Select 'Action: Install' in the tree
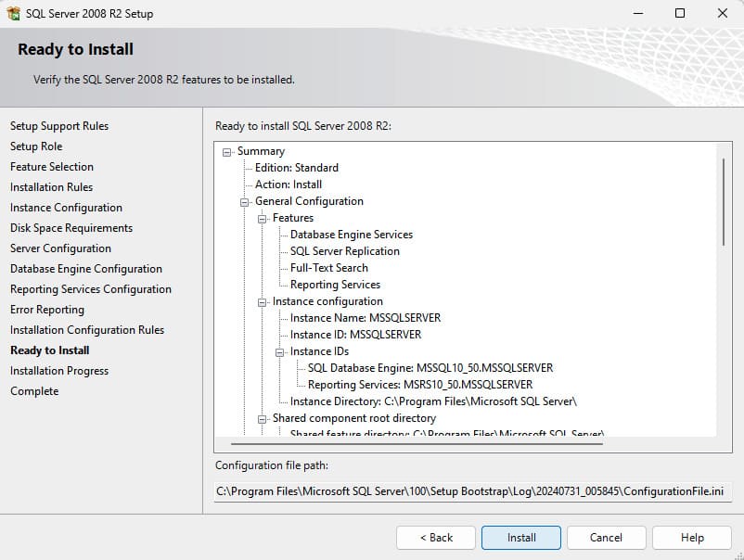 pos(289,185)
